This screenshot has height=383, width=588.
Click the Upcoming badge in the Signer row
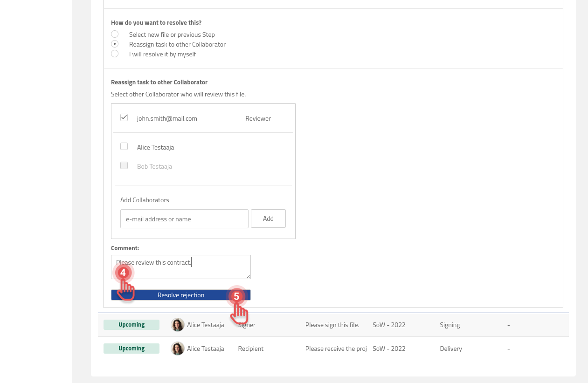pos(131,325)
